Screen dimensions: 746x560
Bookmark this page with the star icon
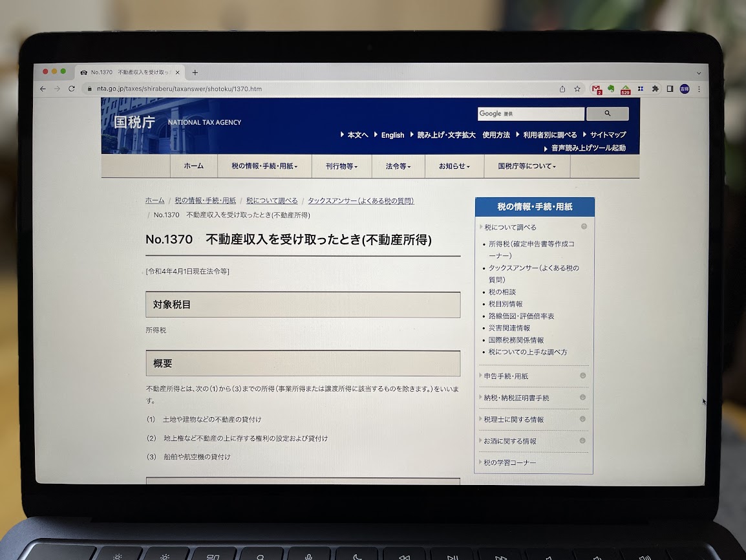tap(577, 89)
